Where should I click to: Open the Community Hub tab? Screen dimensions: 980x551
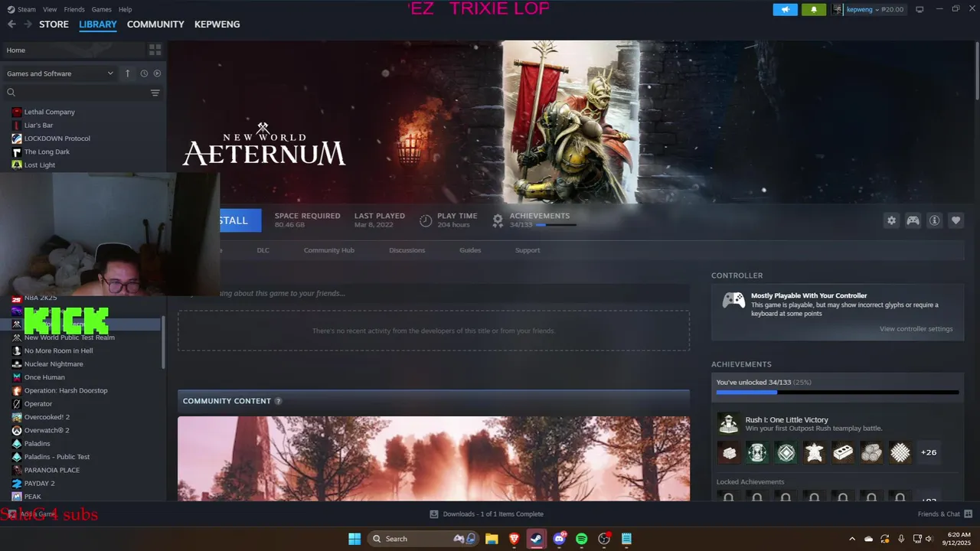pyautogui.click(x=329, y=250)
